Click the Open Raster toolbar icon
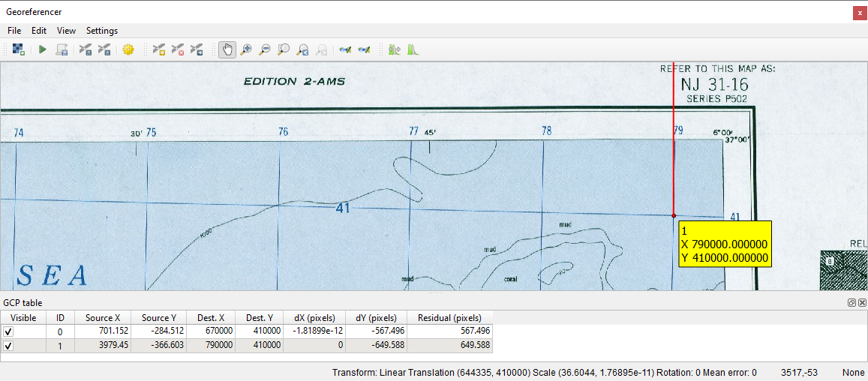The width and height of the screenshot is (868, 381). [19, 49]
